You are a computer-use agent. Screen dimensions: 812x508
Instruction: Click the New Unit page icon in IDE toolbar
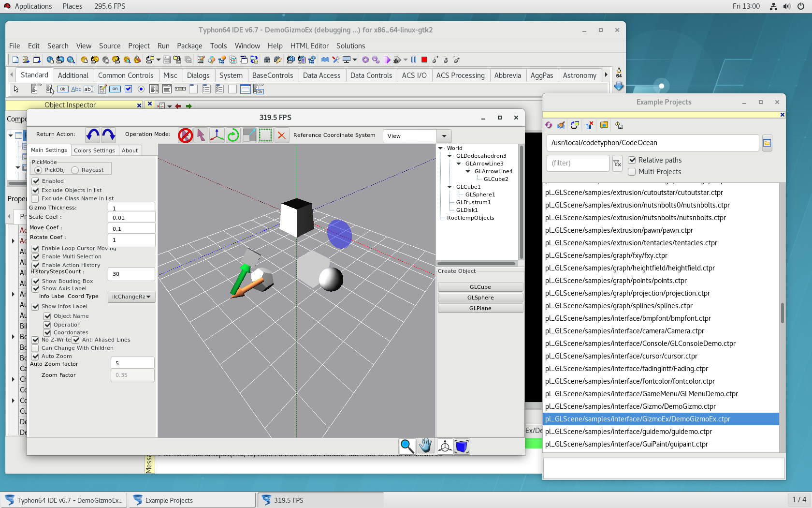[x=15, y=60]
